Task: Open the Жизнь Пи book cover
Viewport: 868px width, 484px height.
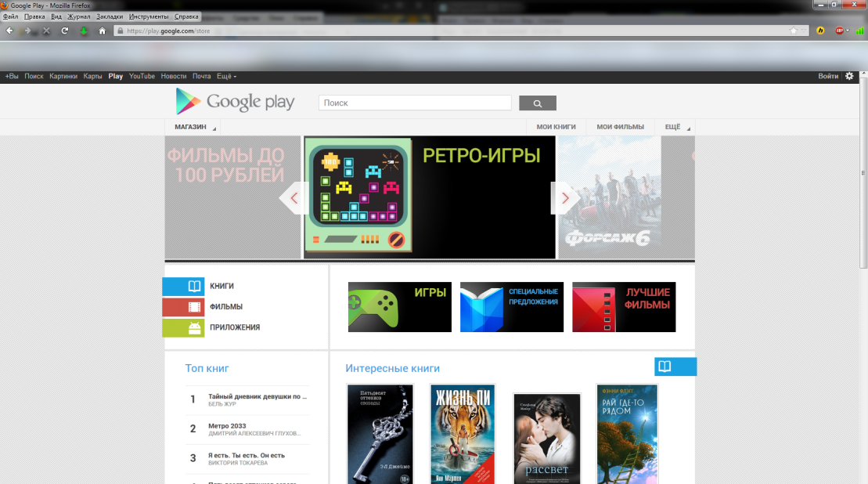Action: click(463, 435)
